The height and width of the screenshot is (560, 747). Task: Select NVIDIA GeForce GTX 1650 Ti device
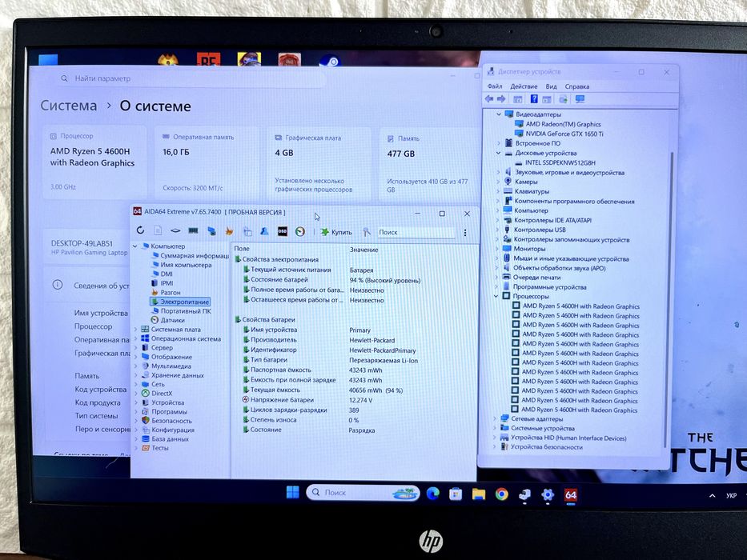pyautogui.click(x=560, y=134)
